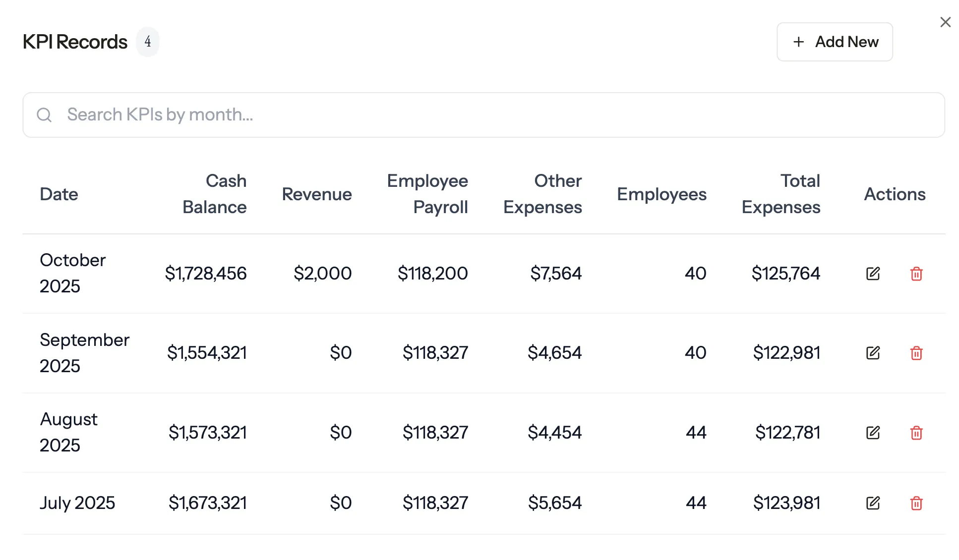959x560 pixels.
Task: Click the Cash Balance column header
Action: (x=214, y=194)
